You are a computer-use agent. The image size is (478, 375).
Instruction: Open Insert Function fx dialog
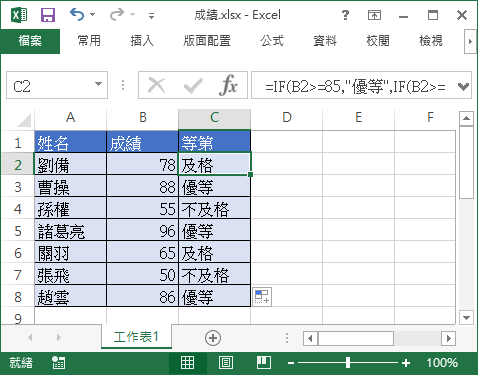tap(228, 85)
